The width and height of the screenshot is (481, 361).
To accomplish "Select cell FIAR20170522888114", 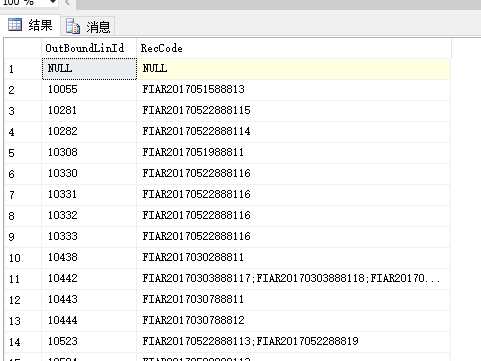I will pos(293,132).
